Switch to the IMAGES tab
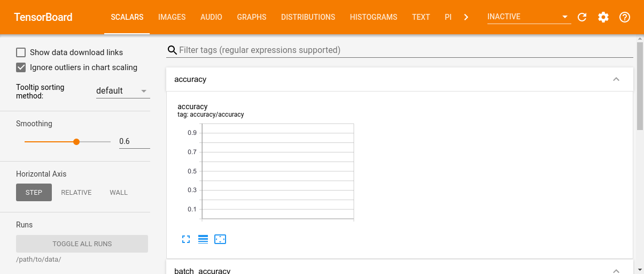 [172, 17]
